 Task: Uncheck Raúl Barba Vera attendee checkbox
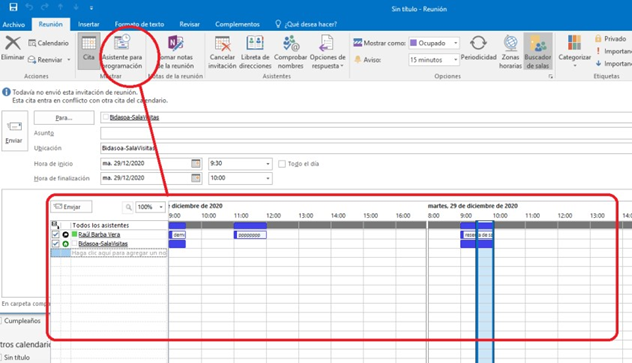tap(56, 234)
